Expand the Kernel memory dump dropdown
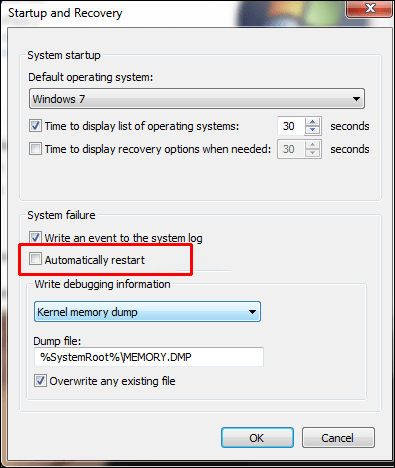The image size is (395, 468). click(147, 312)
